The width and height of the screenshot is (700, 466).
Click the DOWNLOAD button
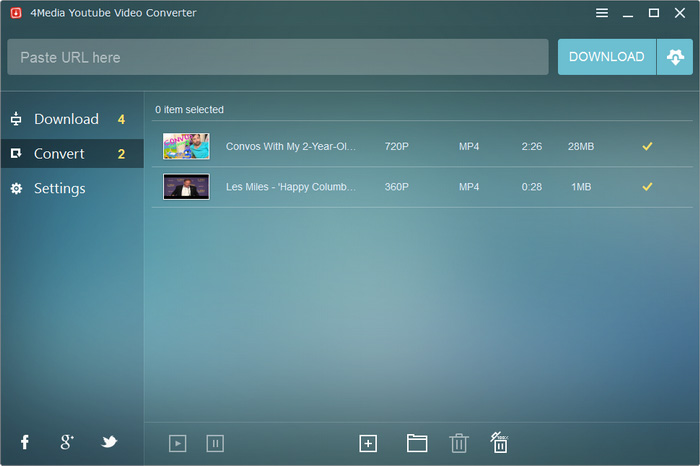point(606,57)
